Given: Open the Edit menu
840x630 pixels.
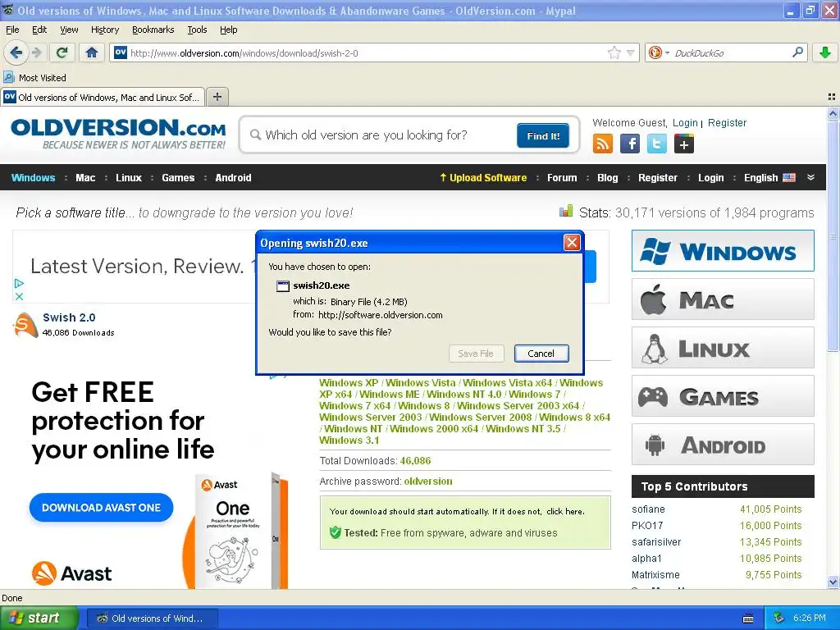Looking at the screenshot, I should 39,30.
